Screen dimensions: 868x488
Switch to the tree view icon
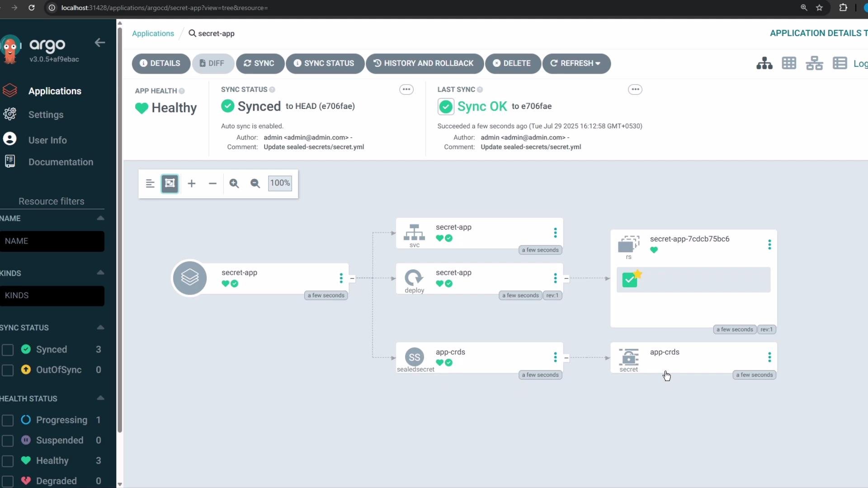coord(764,63)
